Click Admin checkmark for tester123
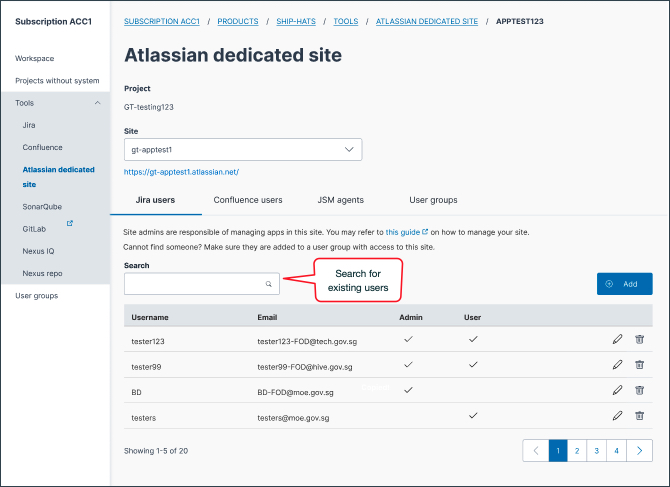Screen dimensions: 670x487 (x=408, y=339)
